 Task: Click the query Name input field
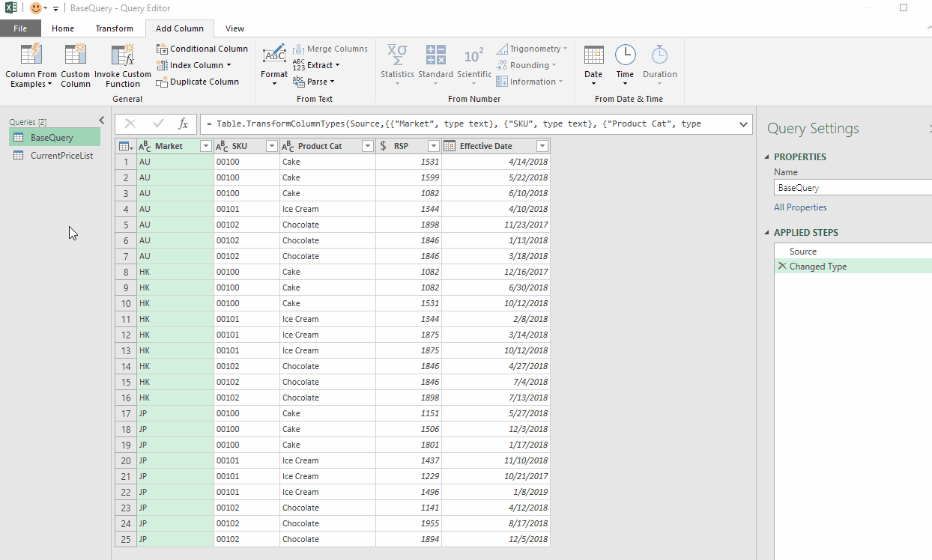tap(853, 188)
